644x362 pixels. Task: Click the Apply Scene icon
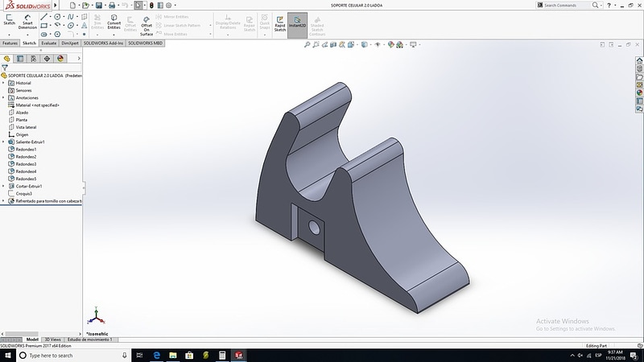click(x=399, y=44)
